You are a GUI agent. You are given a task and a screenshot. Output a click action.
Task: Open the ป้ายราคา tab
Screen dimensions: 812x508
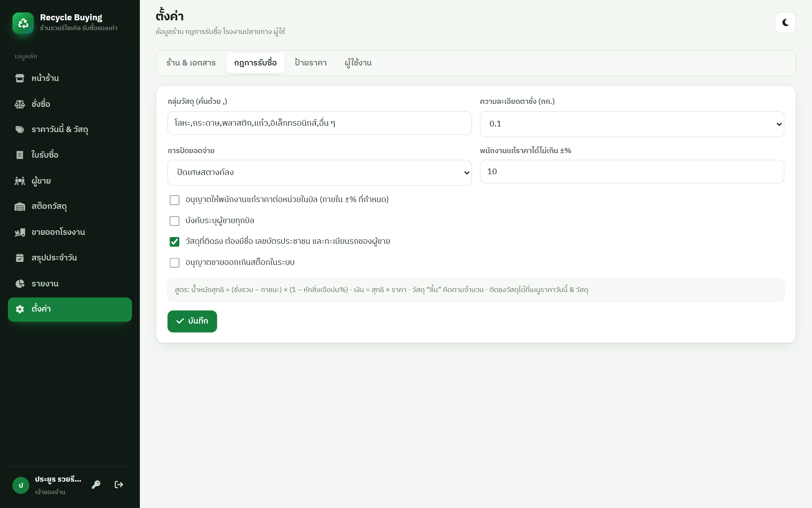311,63
